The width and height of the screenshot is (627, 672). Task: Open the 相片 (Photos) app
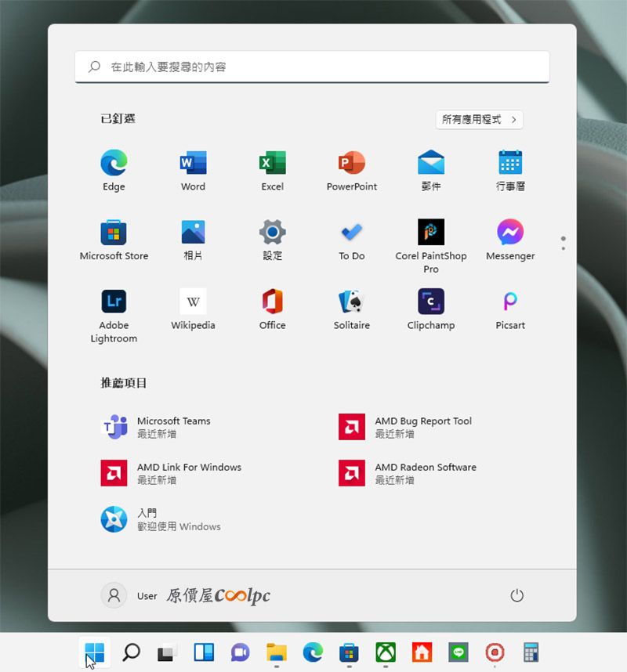(193, 239)
